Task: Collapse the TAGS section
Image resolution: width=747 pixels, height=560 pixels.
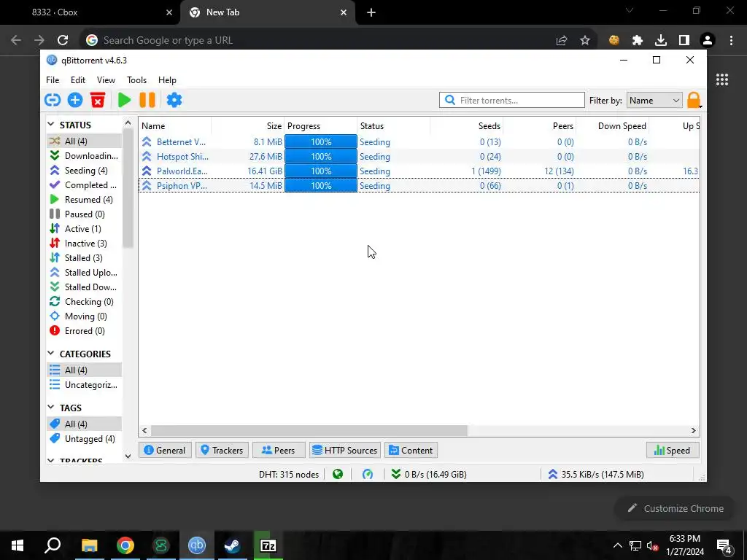Action: 51,407
